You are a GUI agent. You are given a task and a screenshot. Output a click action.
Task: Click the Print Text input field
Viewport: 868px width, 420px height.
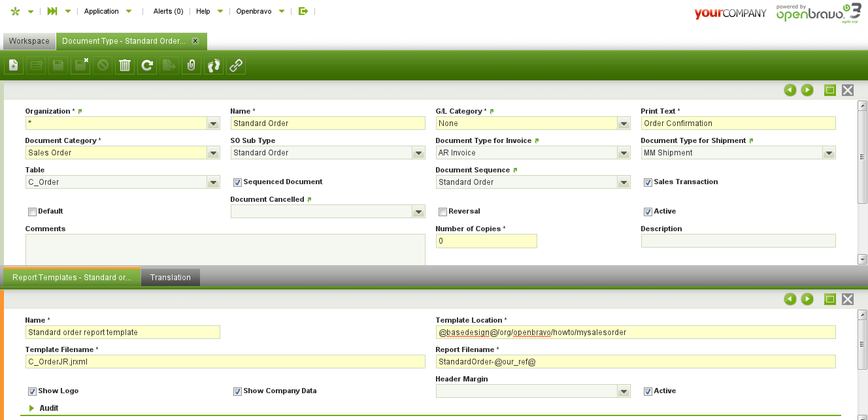pos(738,123)
